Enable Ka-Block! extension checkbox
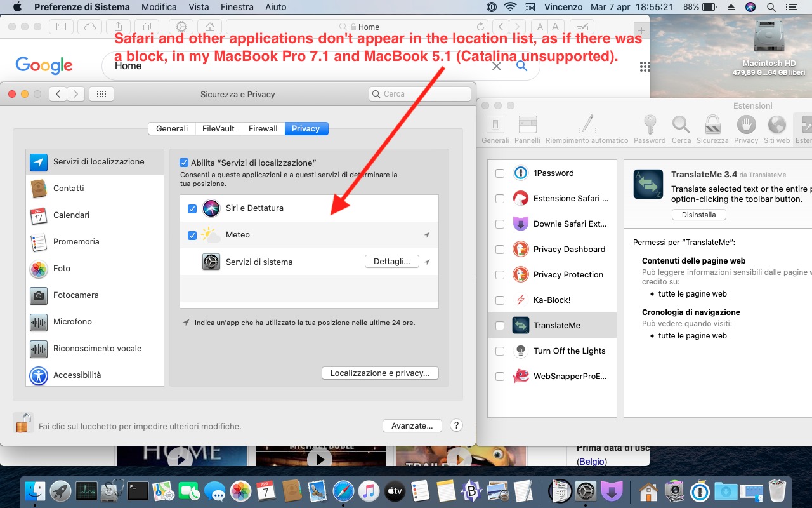 coord(500,300)
